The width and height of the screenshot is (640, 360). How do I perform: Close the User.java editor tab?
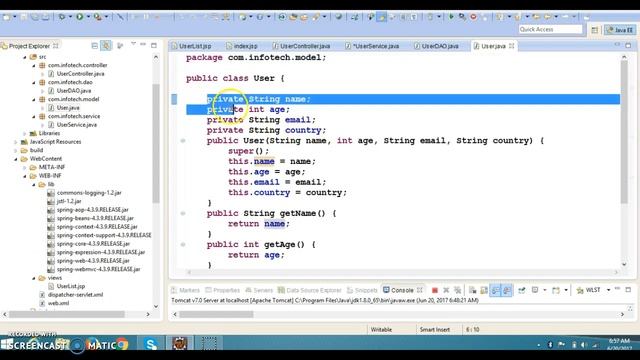[x=511, y=46]
